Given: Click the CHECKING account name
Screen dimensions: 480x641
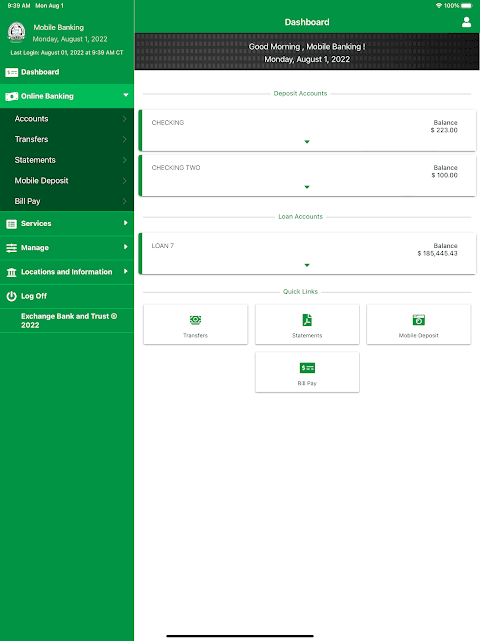Looking at the screenshot, I should coord(168,123).
